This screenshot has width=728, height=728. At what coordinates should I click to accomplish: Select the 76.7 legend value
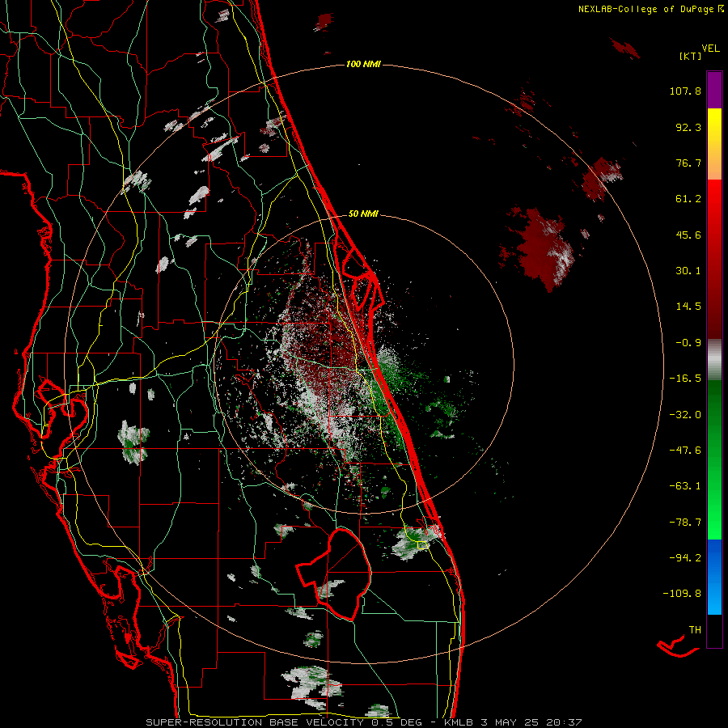point(688,163)
